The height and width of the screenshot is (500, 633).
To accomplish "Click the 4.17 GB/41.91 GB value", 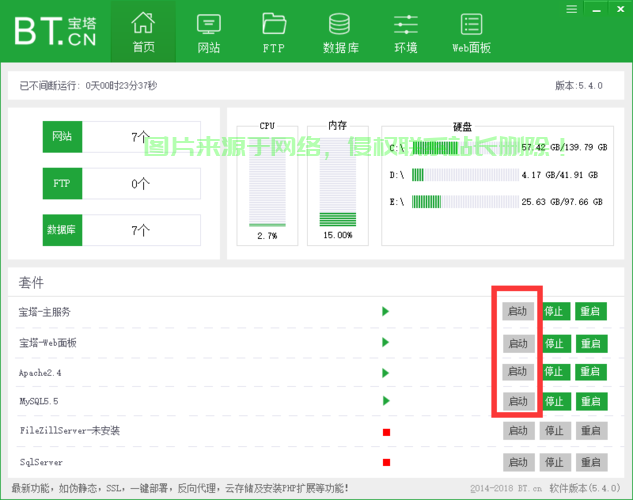I will (560, 175).
